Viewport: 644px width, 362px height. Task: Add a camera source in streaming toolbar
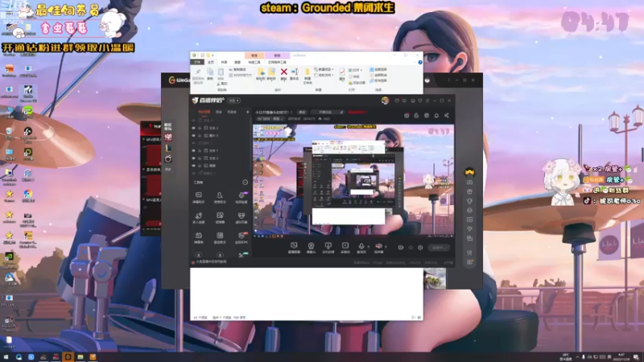pos(311,246)
